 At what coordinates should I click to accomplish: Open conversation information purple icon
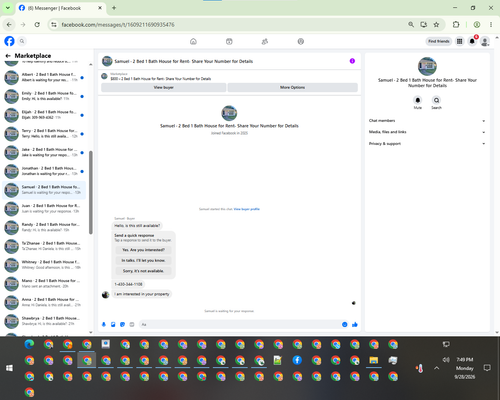[x=352, y=61]
